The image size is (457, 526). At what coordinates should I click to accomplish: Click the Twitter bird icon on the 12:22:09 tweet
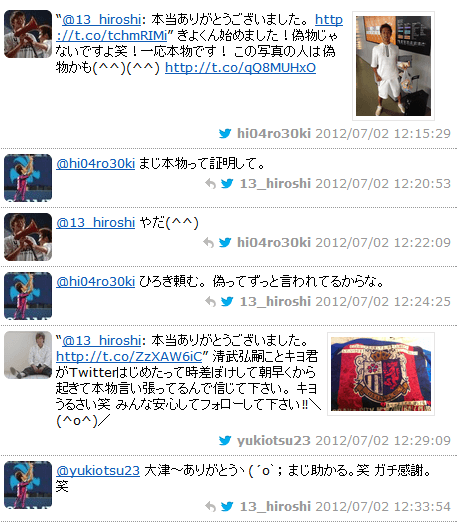pos(225,242)
